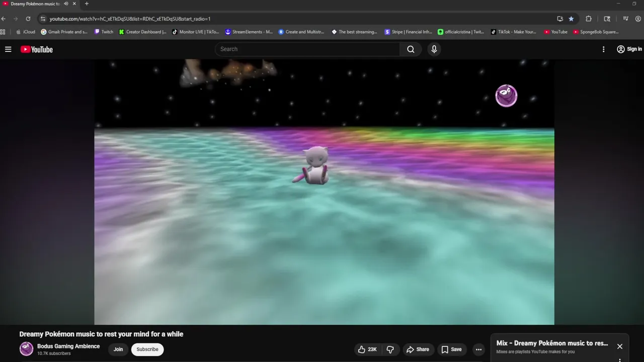Like the video with 23K likes
The image size is (644, 362).
(367, 349)
